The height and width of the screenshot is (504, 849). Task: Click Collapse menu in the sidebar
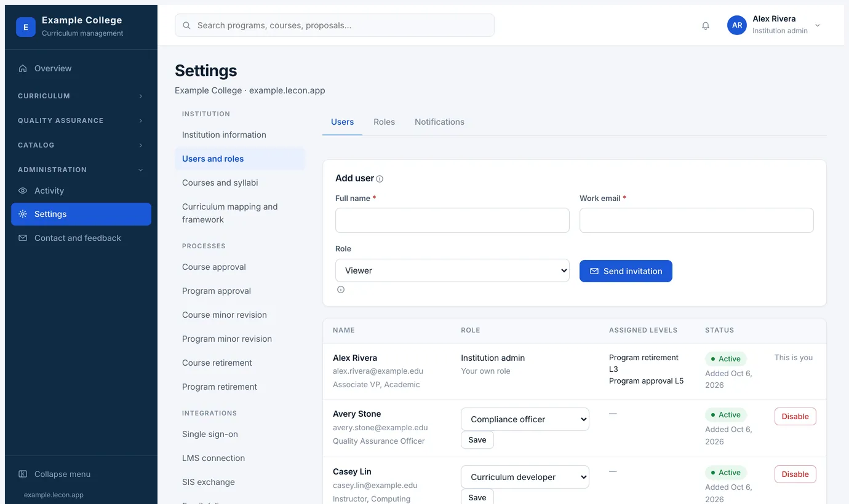(x=81, y=474)
